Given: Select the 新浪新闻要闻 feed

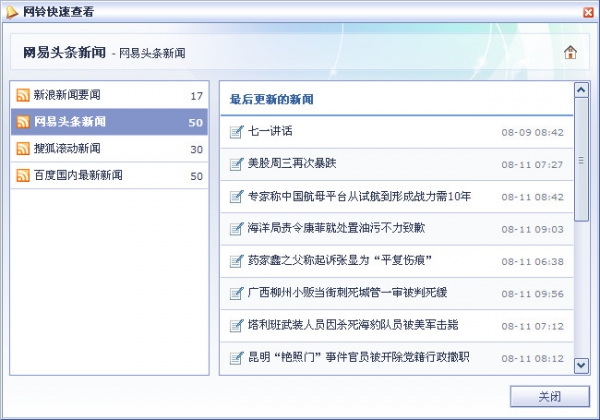Looking at the screenshot, I should click(x=109, y=95).
